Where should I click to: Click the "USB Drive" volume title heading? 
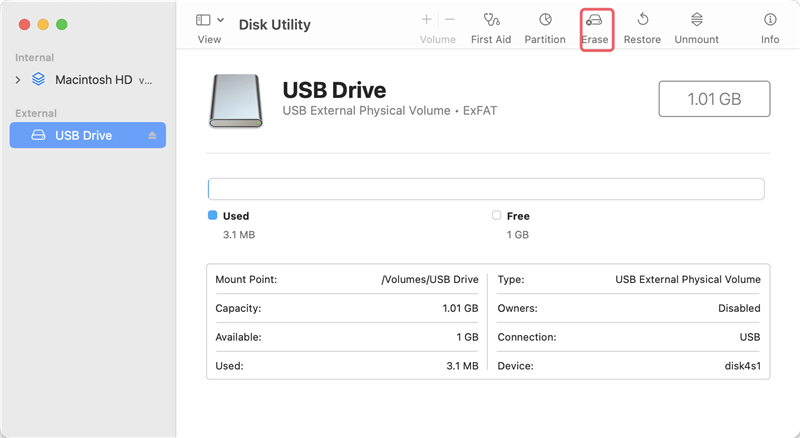tap(334, 90)
